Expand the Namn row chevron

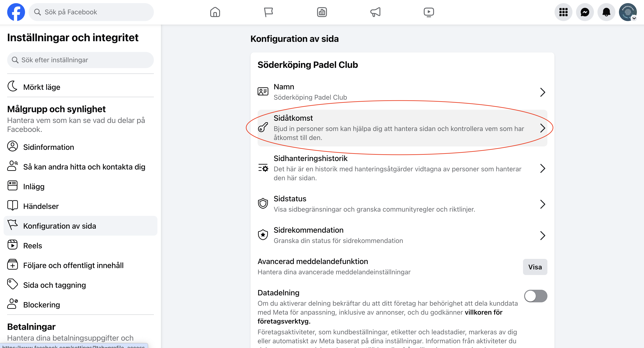[x=542, y=92]
